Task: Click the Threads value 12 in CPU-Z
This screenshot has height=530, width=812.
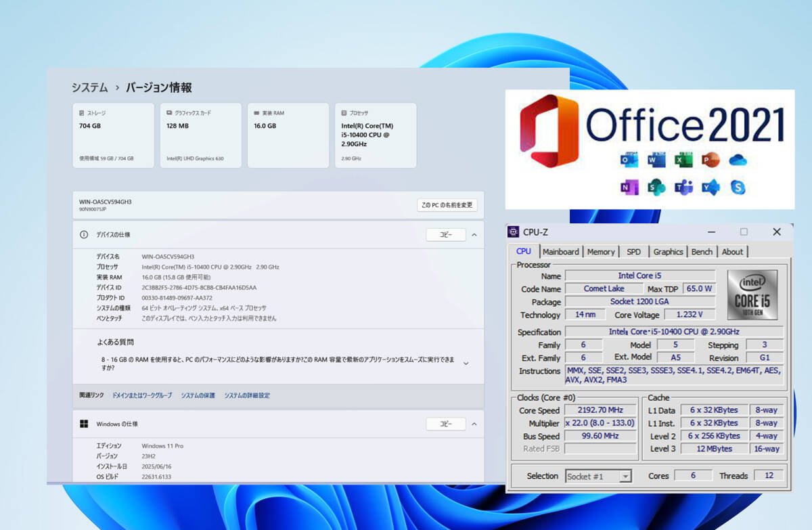Action: click(768, 476)
